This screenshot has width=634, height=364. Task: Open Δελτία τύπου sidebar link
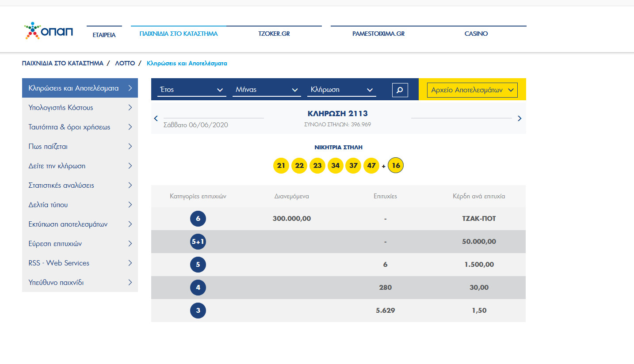pyautogui.click(x=80, y=205)
